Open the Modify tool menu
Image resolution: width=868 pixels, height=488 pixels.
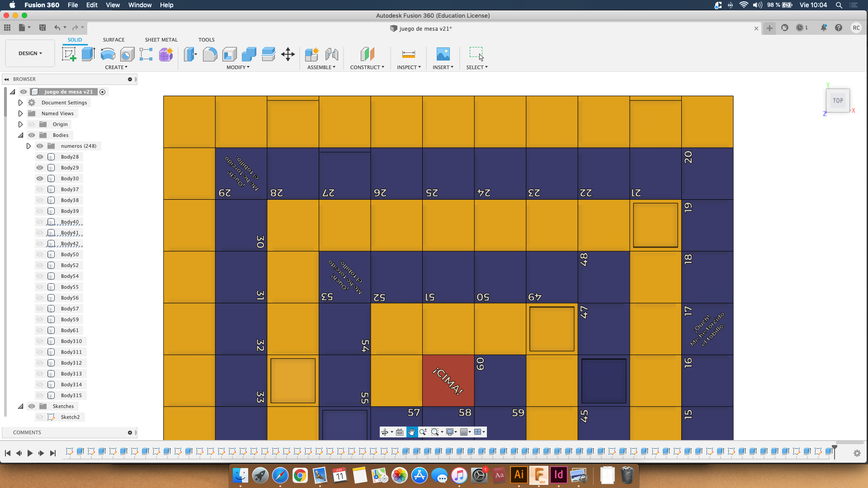(237, 67)
